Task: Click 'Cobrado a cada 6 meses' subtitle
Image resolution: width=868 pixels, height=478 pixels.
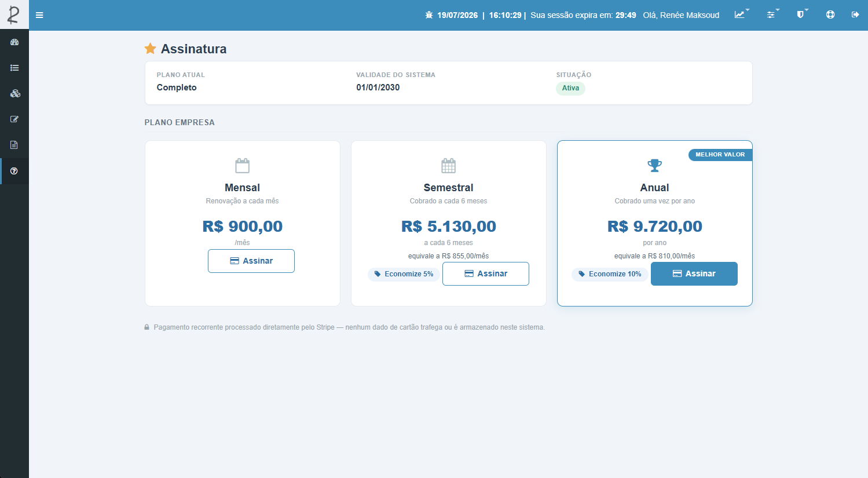Action: (x=449, y=201)
